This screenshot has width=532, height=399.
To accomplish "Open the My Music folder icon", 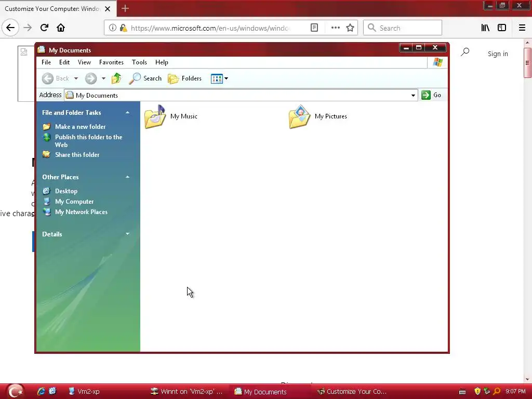I will [155, 116].
